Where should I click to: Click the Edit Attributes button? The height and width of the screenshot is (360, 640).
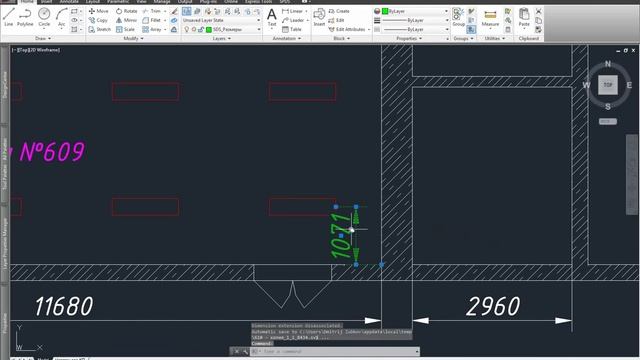tap(347, 29)
